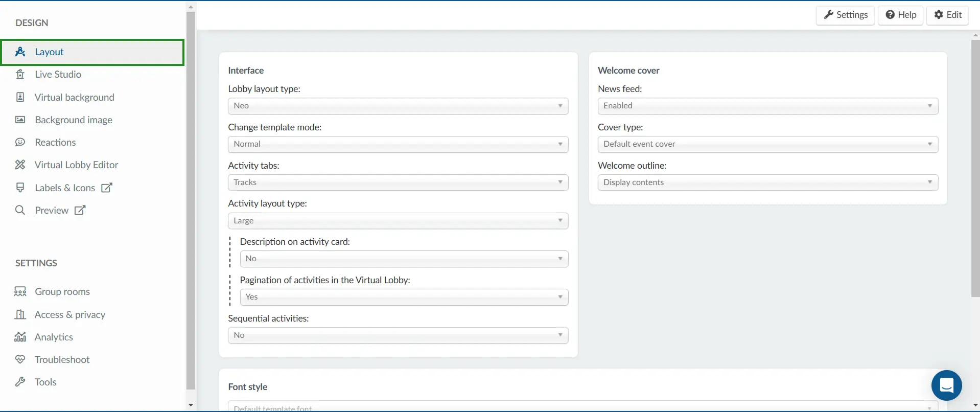Image resolution: width=980 pixels, height=412 pixels.
Task: Open Lobby layout type dropdown
Action: [x=398, y=106]
